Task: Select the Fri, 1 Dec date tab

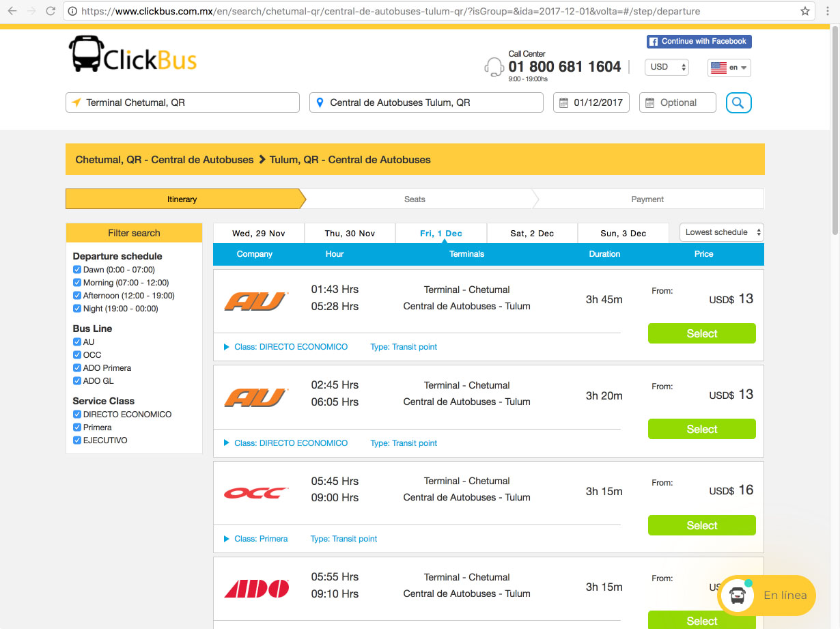Action: [441, 234]
